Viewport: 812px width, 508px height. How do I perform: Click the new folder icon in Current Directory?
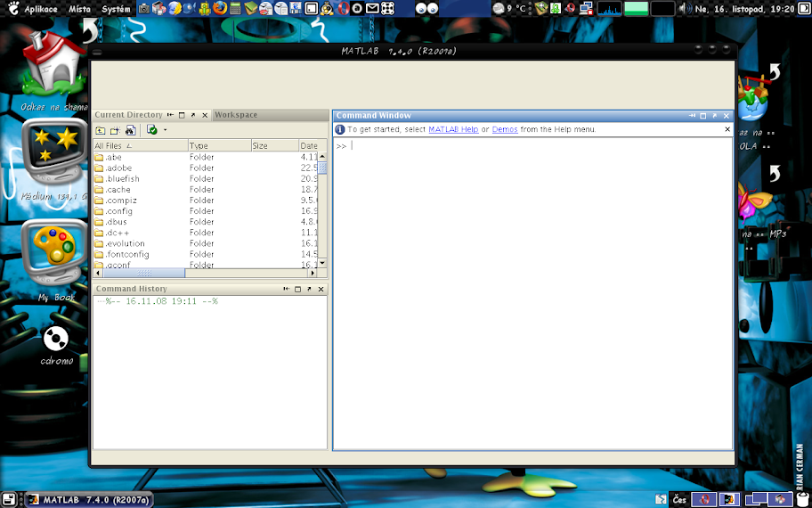click(115, 130)
